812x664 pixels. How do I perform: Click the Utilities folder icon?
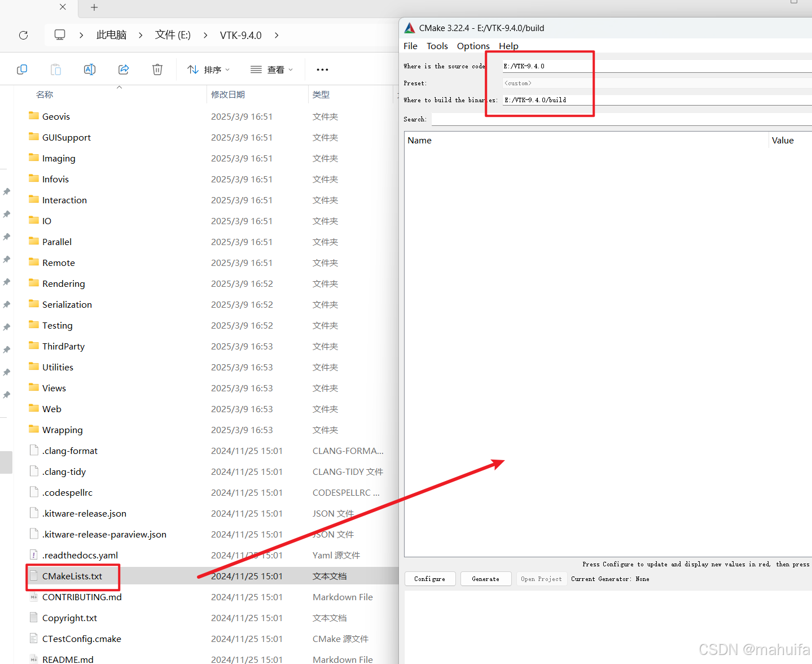[34, 366]
